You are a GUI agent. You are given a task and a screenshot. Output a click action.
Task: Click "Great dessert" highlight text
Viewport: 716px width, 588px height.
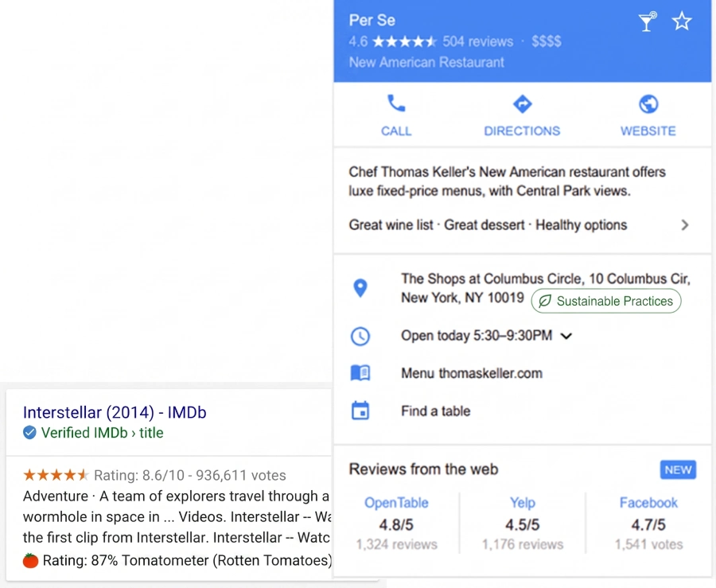pyautogui.click(x=484, y=225)
